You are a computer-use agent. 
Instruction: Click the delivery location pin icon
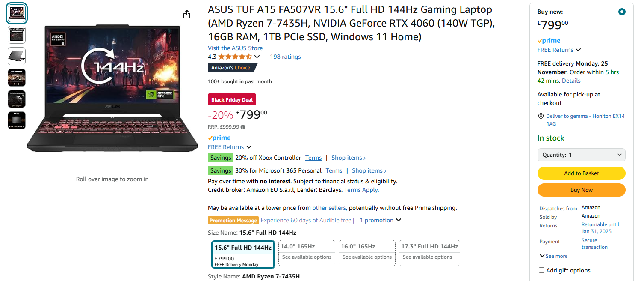541,116
